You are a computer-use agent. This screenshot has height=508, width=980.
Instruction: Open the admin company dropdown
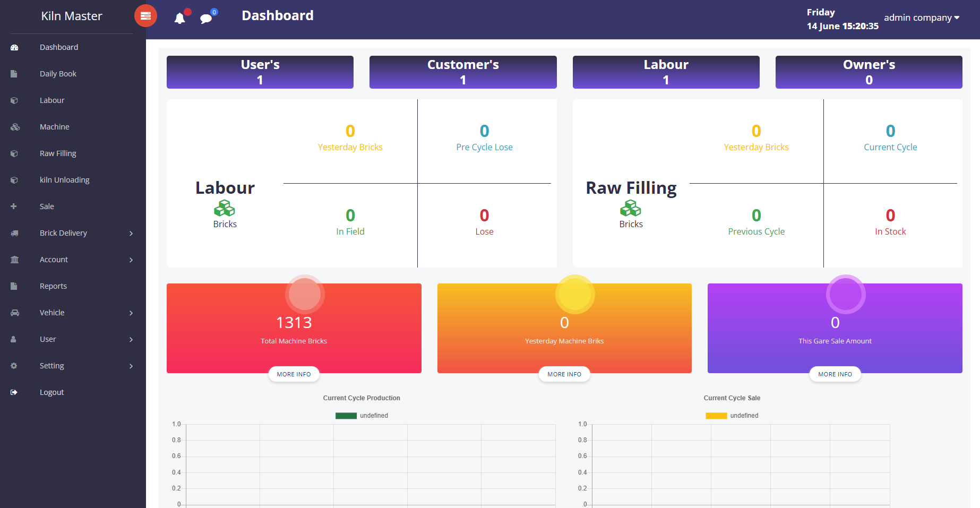pos(922,18)
